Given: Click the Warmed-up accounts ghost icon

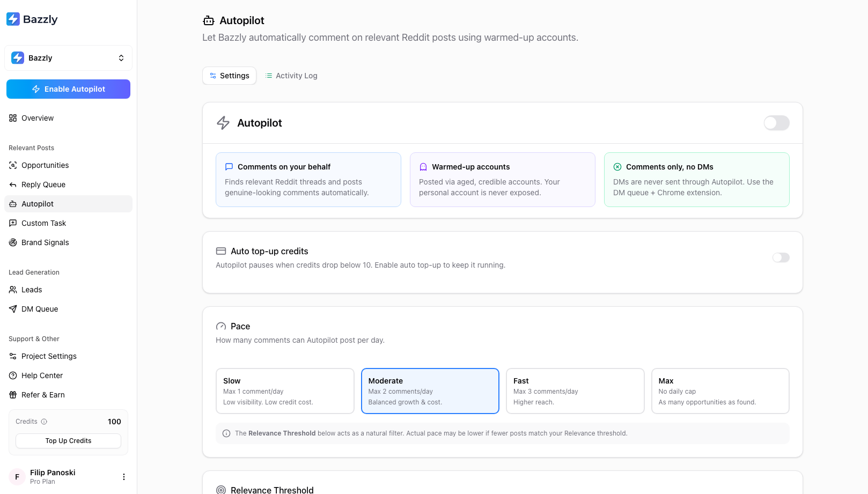Looking at the screenshot, I should 423,167.
